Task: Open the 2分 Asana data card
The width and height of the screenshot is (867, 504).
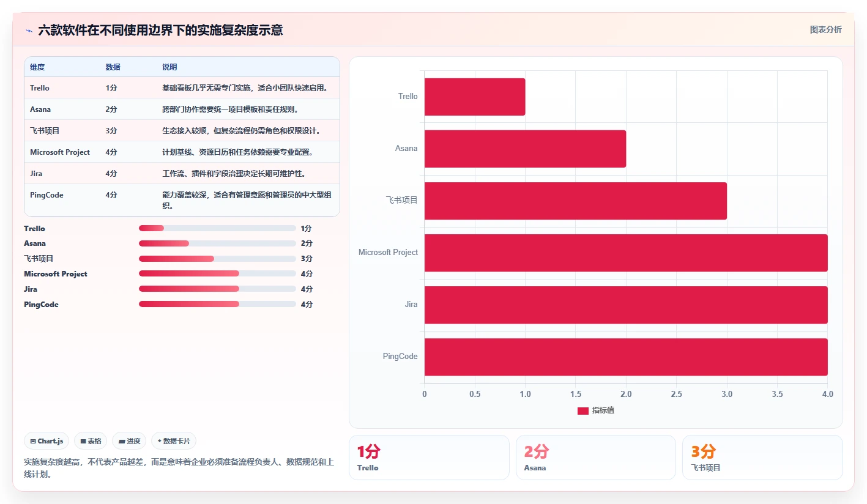Action: click(x=596, y=458)
